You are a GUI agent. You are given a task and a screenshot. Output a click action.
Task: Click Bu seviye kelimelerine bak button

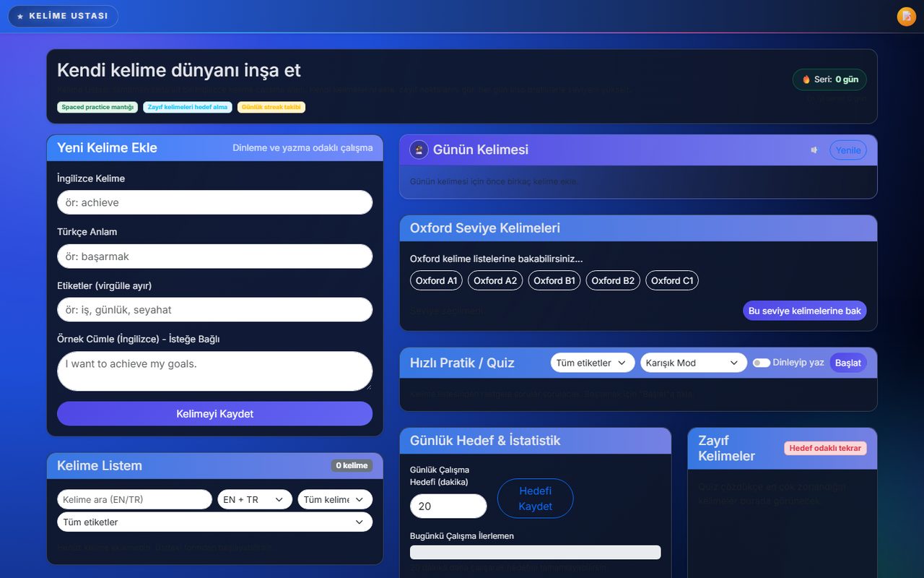point(805,311)
